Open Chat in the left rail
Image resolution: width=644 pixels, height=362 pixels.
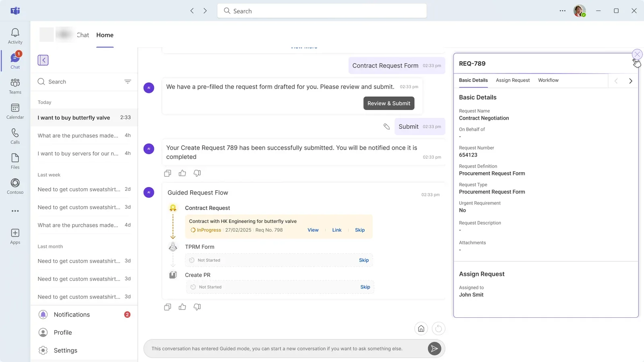click(15, 61)
